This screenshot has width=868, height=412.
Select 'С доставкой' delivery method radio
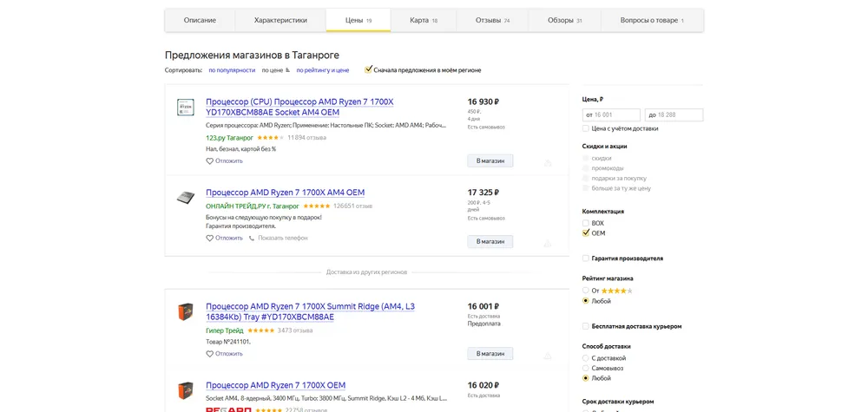coord(586,358)
